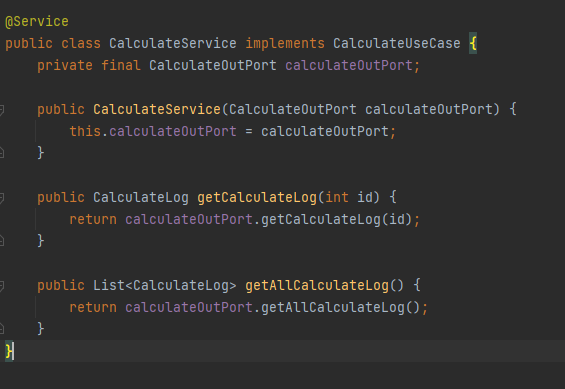The height and width of the screenshot is (389, 565).
Task: Click the List<CalculateLog> return type
Action: coord(165,286)
